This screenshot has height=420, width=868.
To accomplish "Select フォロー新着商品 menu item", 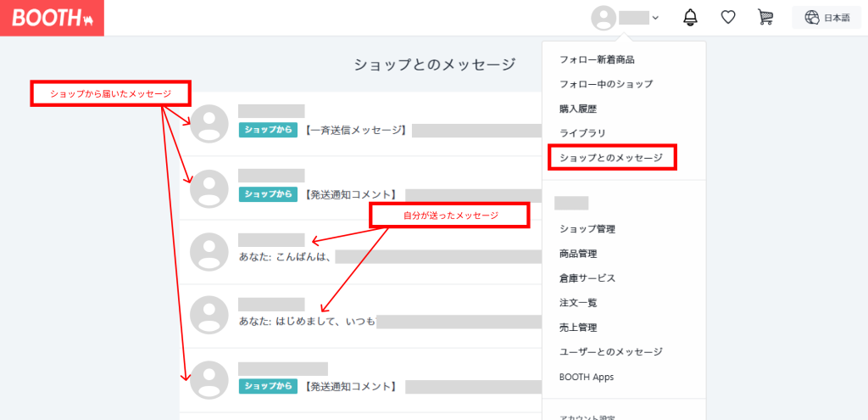I will [597, 59].
